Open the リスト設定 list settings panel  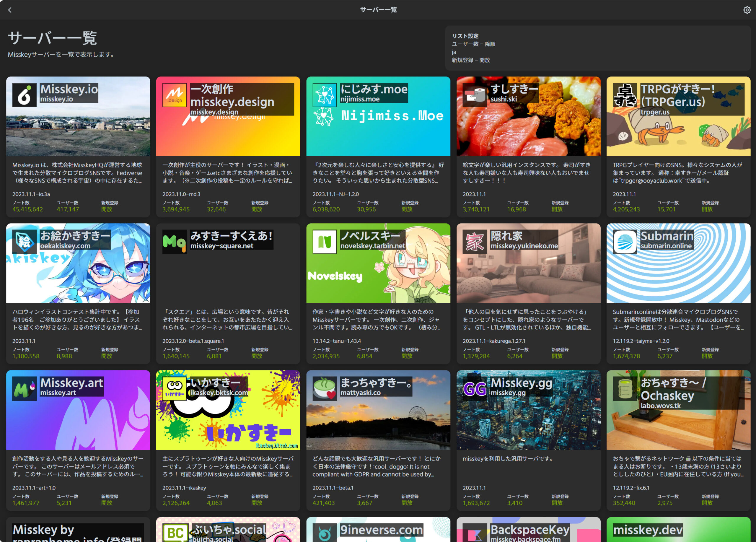coord(598,48)
